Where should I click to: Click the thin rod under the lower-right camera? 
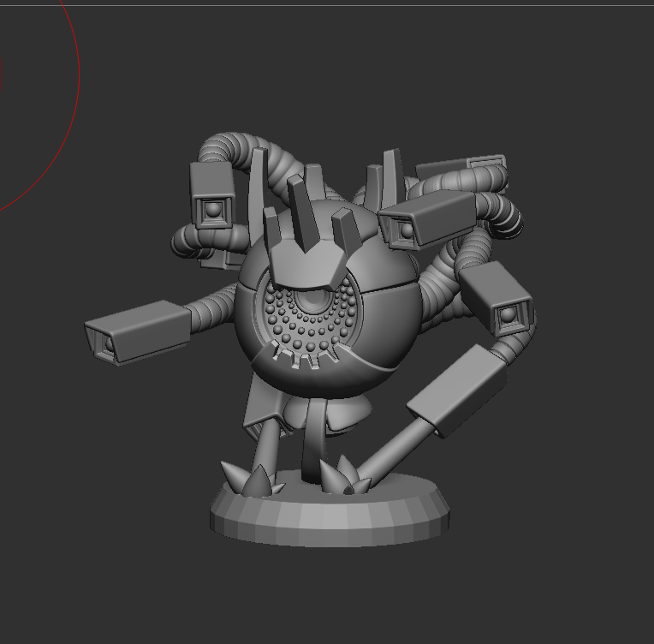click(395, 446)
